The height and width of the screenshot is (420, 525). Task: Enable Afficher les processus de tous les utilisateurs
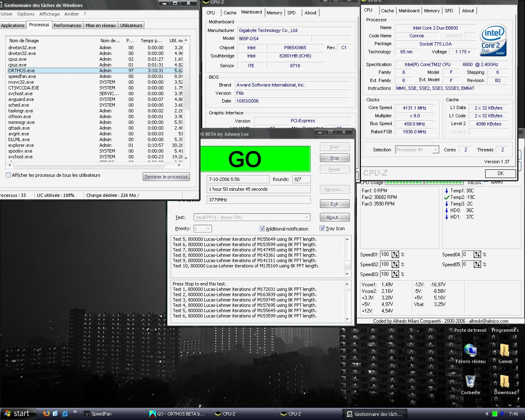point(9,175)
